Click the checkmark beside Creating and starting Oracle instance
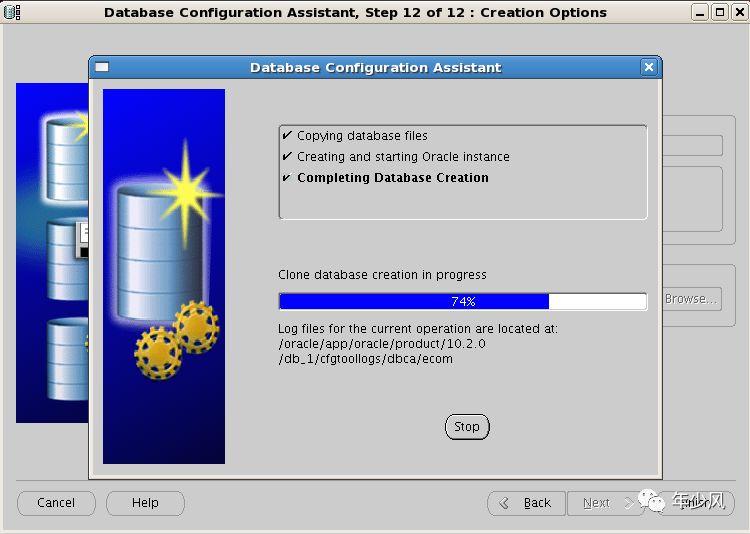This screenshot has height=534, width=750. [287, 156]
